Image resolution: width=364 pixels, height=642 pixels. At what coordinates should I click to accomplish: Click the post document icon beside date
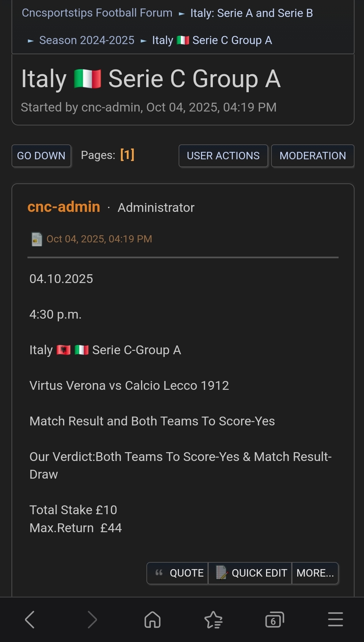37,239
